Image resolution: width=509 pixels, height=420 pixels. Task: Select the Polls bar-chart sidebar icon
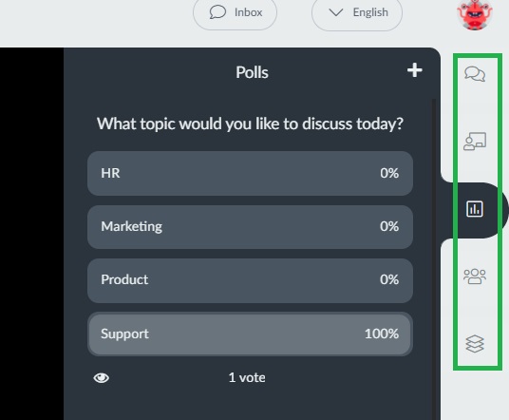click(x=475, y=209)
